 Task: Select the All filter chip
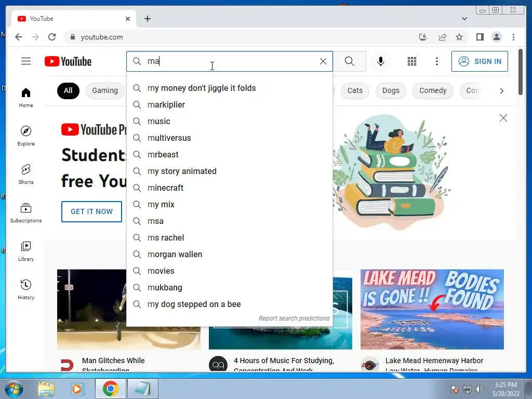point(68,90)
